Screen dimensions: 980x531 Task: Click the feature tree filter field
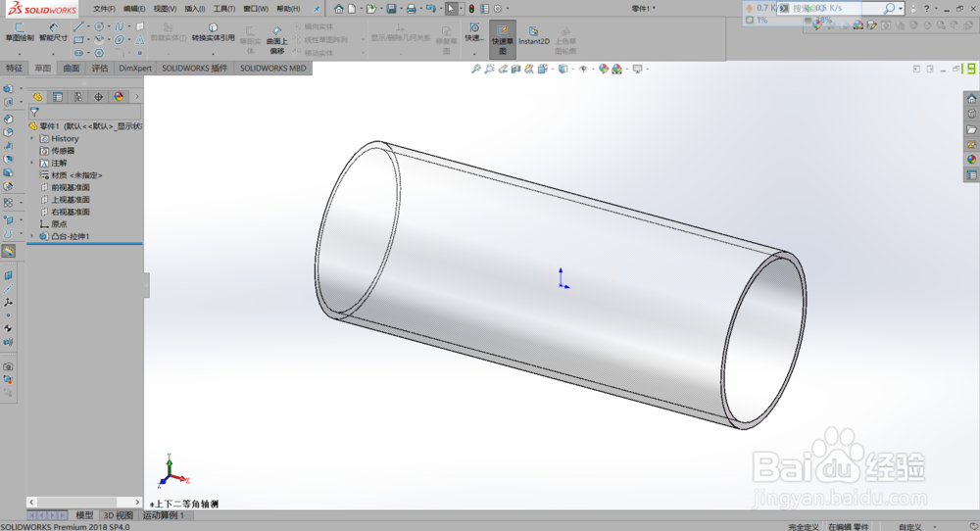[85, 113]
